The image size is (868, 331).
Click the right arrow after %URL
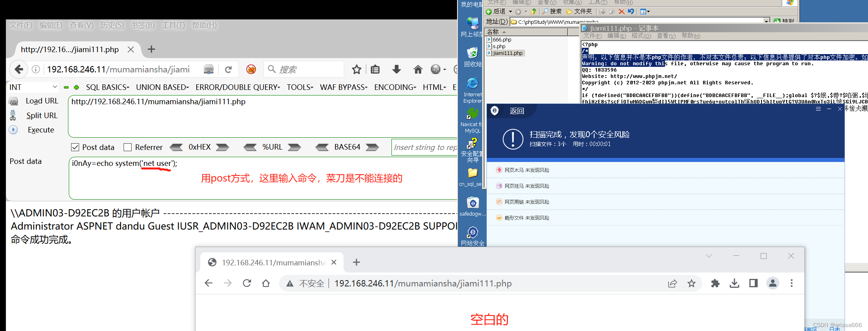(294, 147)
